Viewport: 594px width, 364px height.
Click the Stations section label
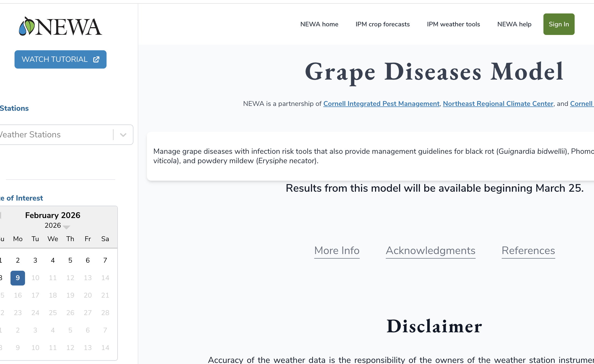point(14,108)
